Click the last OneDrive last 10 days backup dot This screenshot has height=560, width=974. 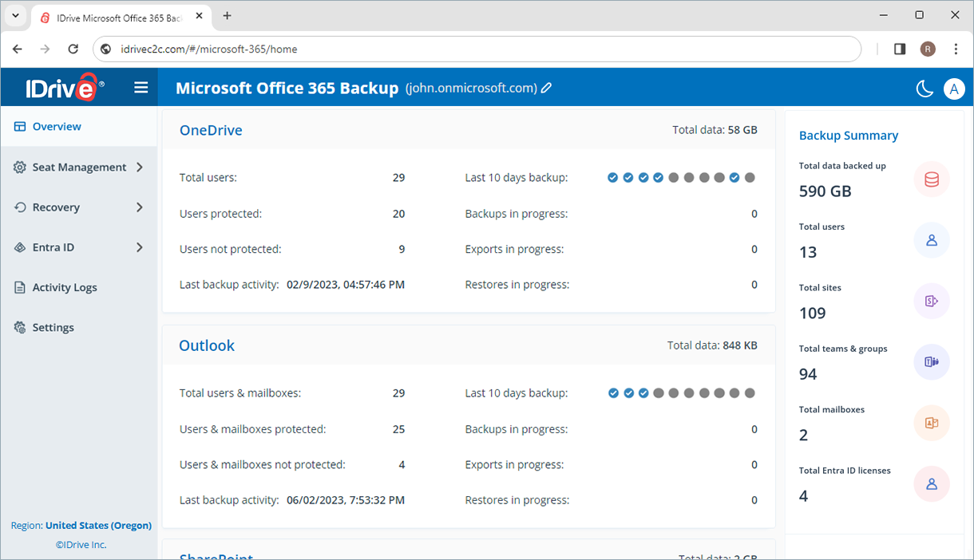tap(750, 178)
